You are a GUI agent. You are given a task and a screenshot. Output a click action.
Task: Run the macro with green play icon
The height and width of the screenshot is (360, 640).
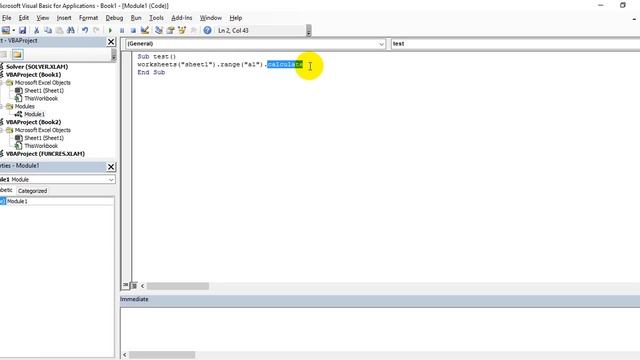[x=110, y=30]
